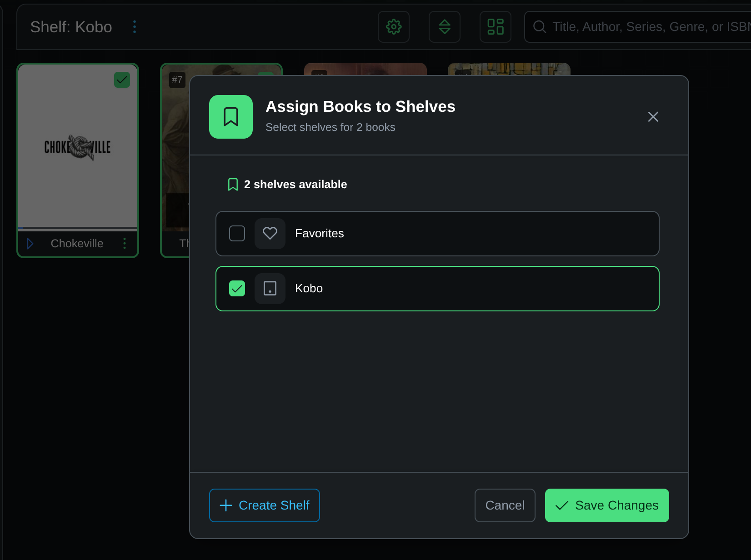
Task: Click the sort toolbar icon
Action: [444, 26]
